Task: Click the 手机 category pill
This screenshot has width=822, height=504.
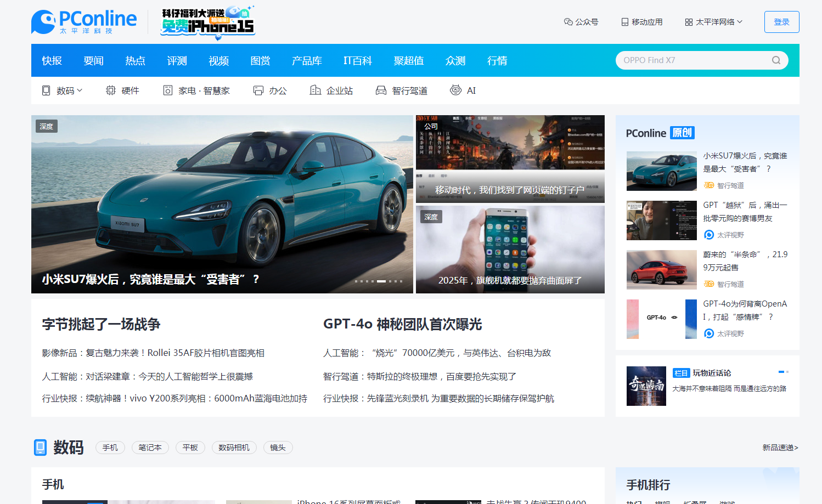Action: (x=110, y=448)
